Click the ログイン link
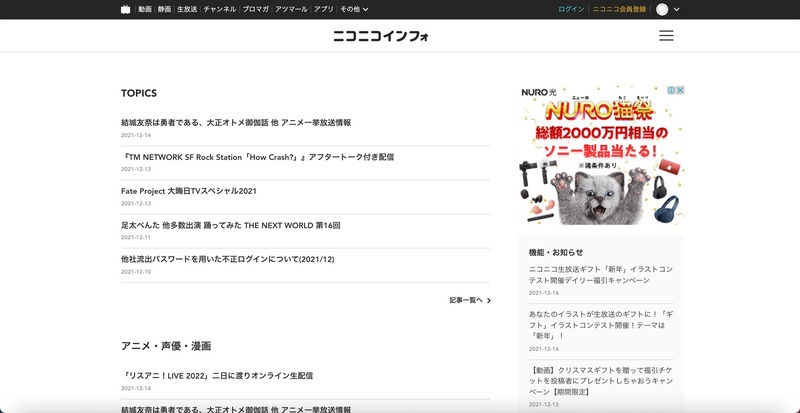 tap(571, 9)
